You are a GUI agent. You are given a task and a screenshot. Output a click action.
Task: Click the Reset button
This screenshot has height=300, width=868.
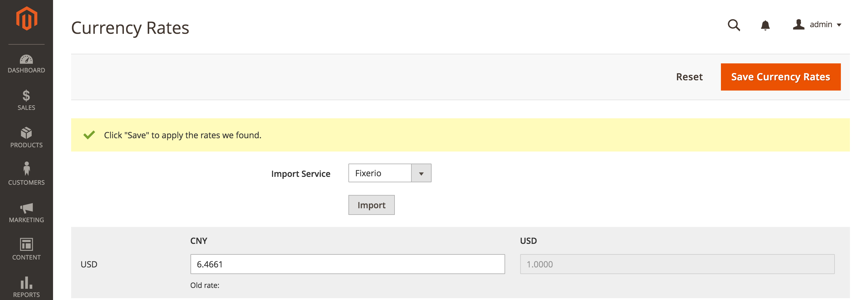(689, 77)
